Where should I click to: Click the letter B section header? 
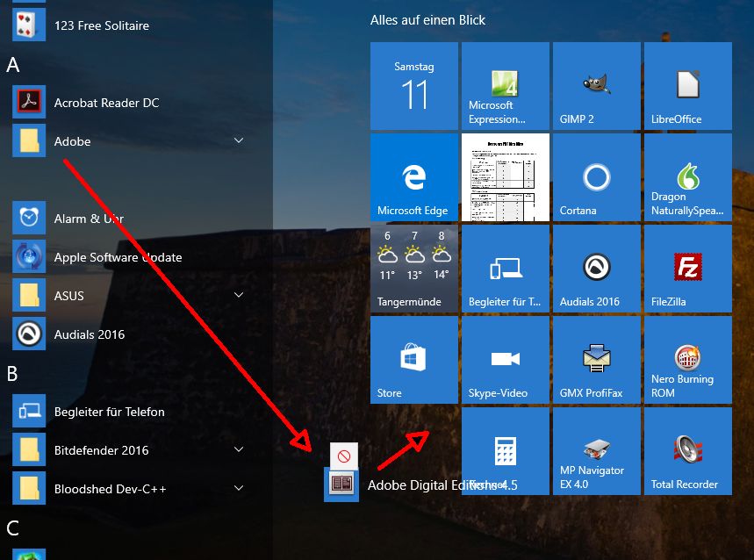(x=12, y=374)
